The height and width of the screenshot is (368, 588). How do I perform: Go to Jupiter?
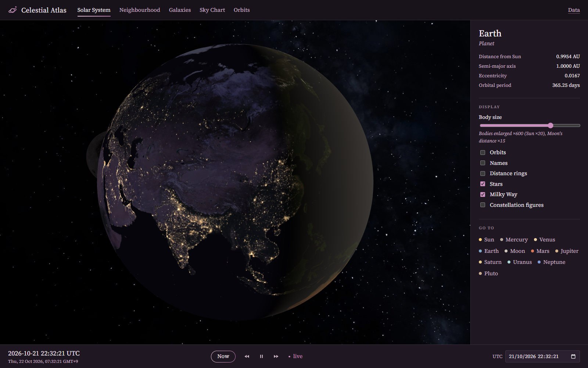click(x=567, y=251)
